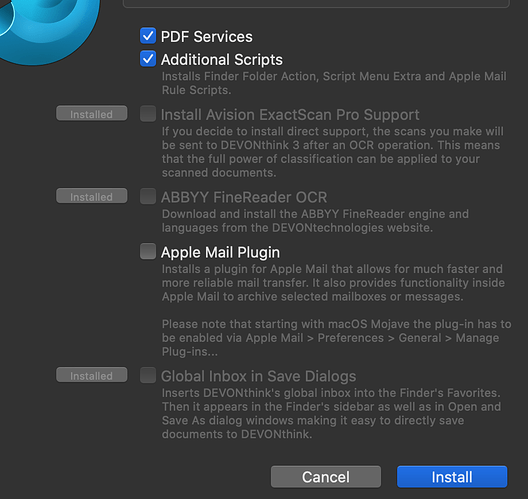Tick the Global Inbox in Save Dialogs checkbox
Viewport: 528px width, 499px height.
point(148,375)
